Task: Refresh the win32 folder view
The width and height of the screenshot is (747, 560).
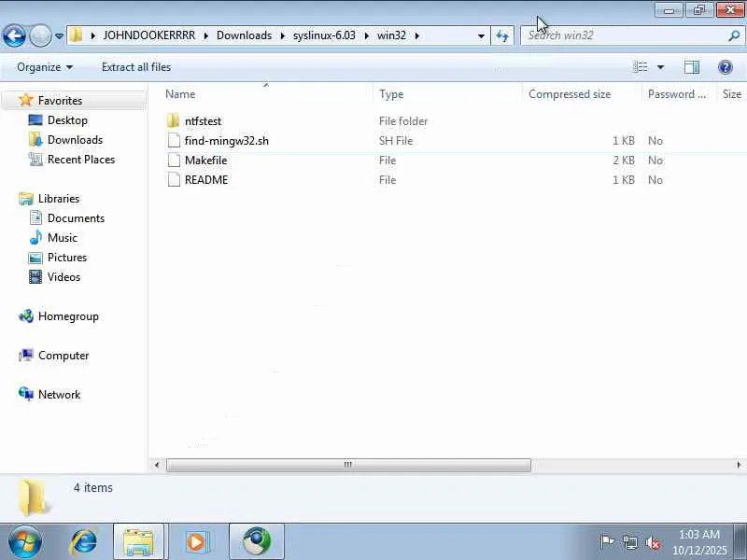Action: [x=502, y=35]
